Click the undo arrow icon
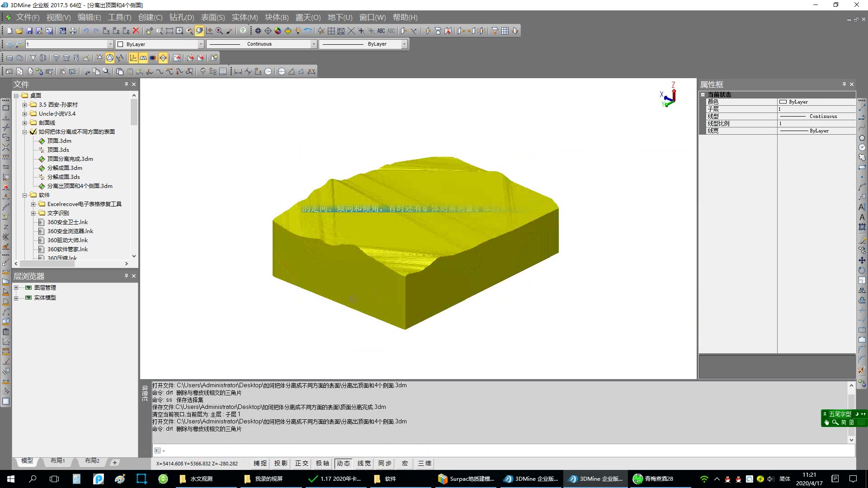 click(x=86, y=31)
